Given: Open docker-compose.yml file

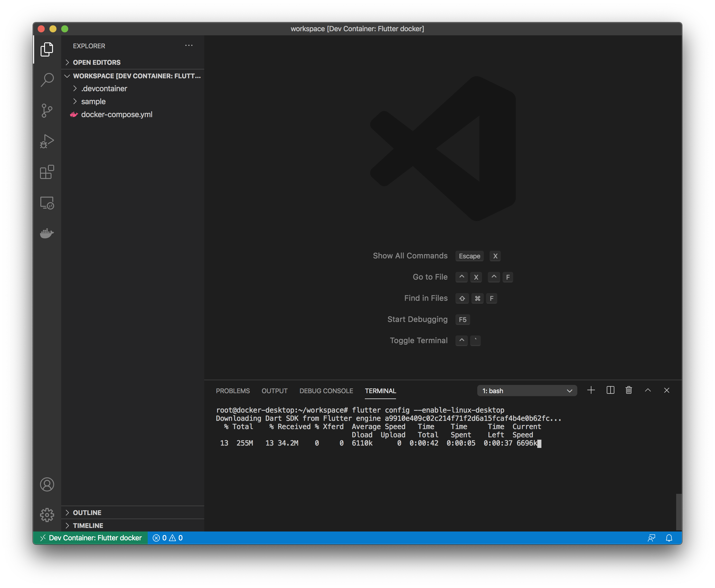Looking at the screenshot, I should point(133,114).
